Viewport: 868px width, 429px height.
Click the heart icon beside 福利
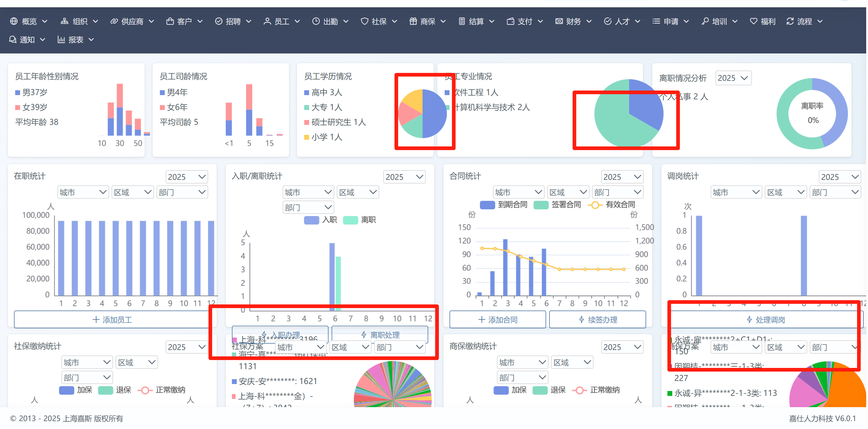pyautogui.click(x=753, y=21)
